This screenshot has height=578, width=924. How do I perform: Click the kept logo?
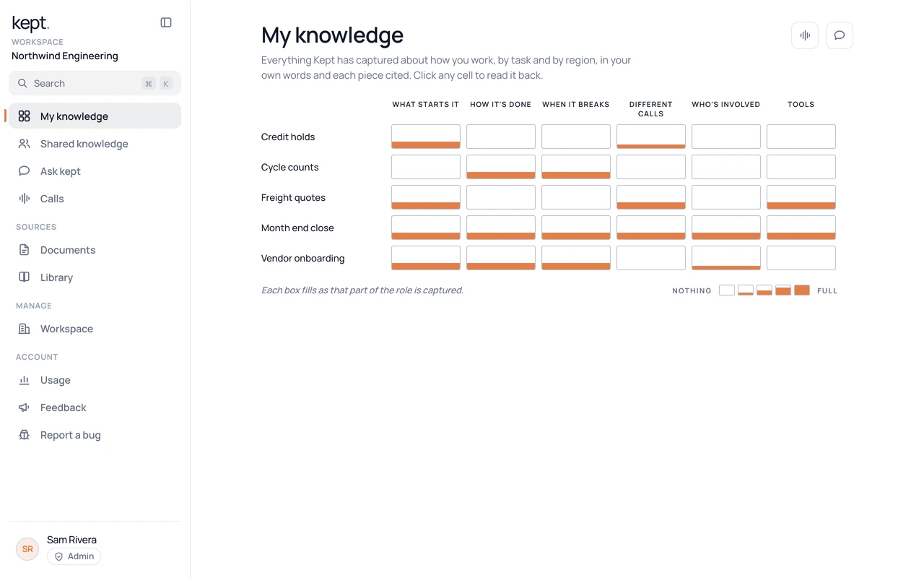coord(30,23)
